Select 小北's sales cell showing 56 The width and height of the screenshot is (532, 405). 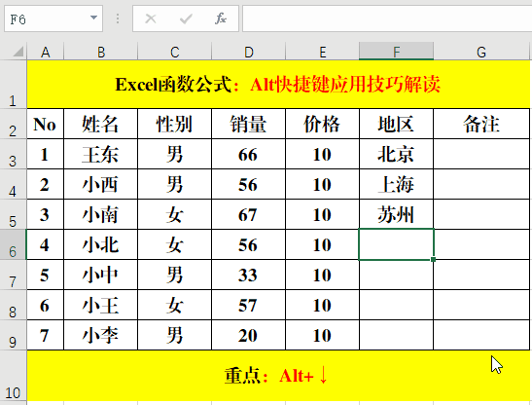coord(249,244)
